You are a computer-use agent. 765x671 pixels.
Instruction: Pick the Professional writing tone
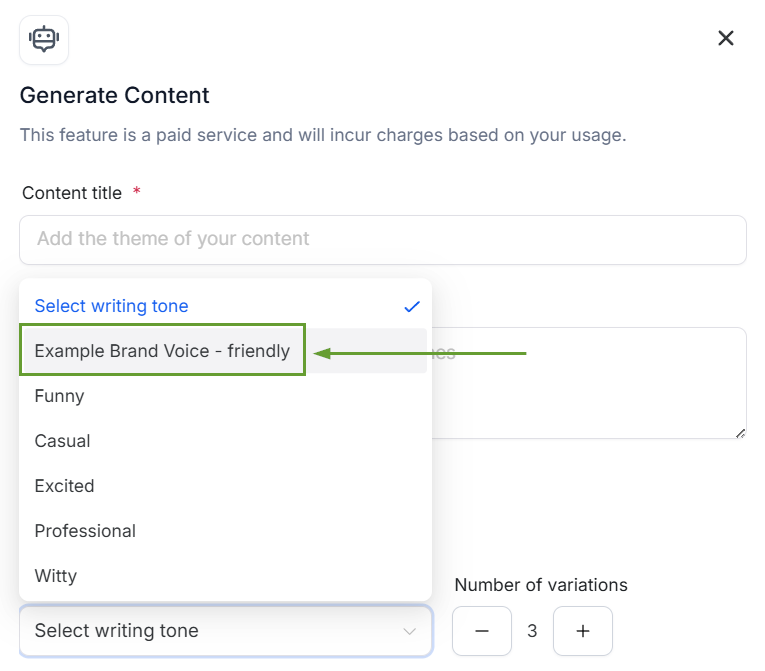[225, 530]
